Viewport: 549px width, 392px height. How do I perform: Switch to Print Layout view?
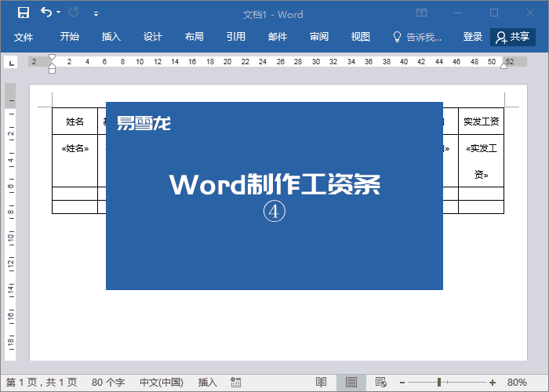coord(351,383)
